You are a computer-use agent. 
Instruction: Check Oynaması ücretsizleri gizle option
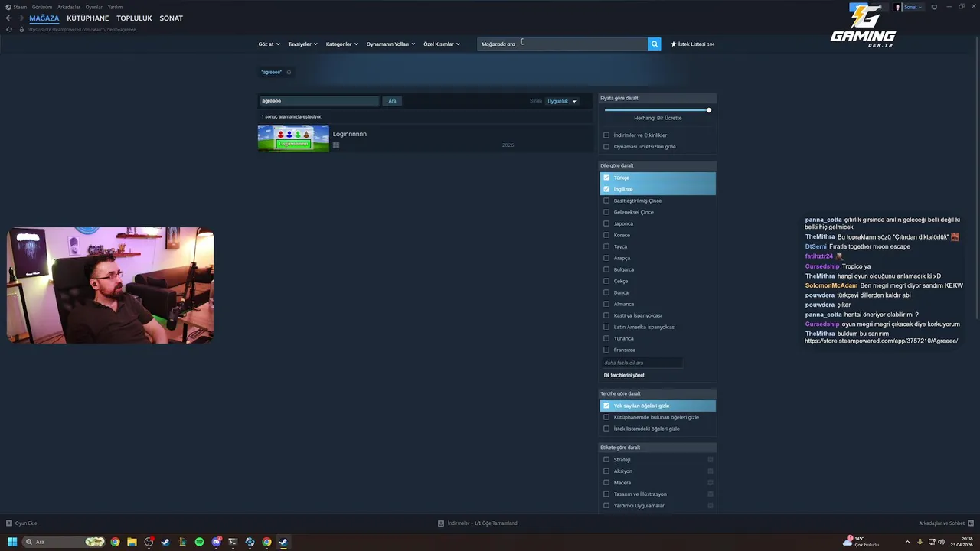pos(606,147)
